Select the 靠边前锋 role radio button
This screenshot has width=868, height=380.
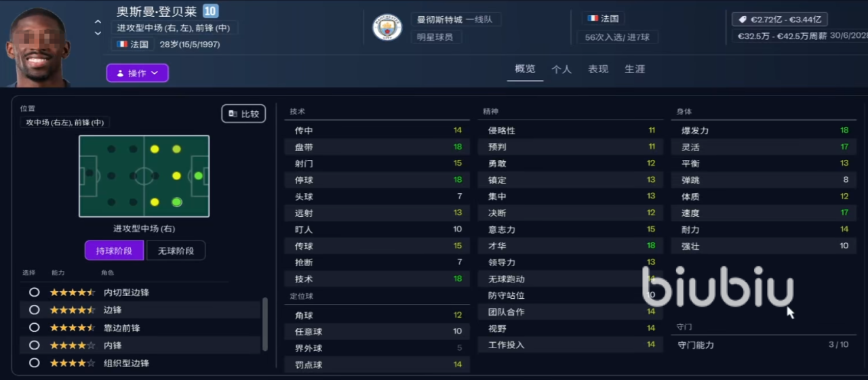click(34, 328)
